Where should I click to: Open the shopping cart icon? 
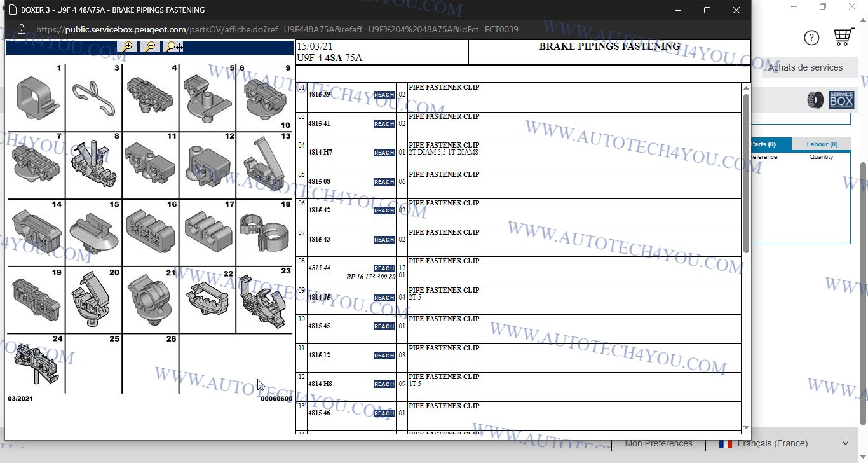point(843,38)
